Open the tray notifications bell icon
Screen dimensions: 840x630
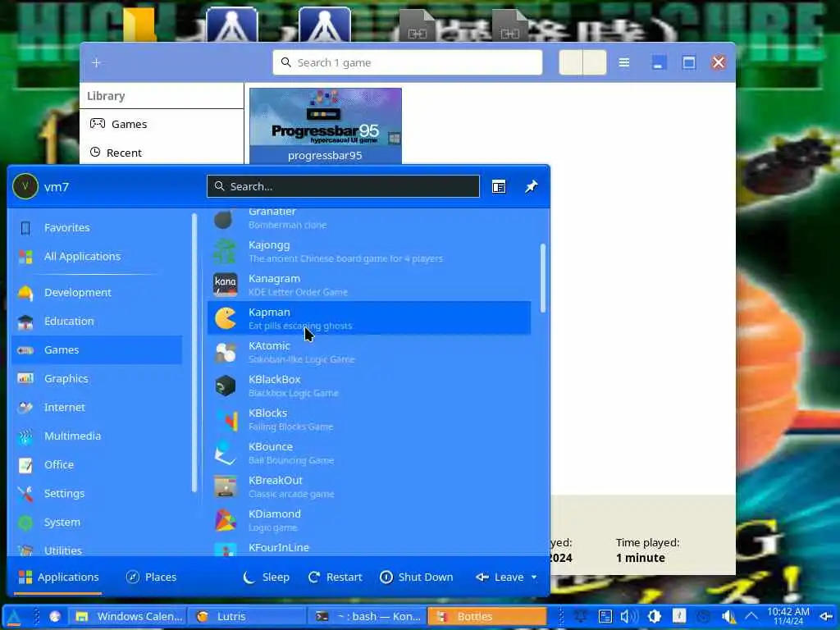pyautogui.click(x=580, y=617)
